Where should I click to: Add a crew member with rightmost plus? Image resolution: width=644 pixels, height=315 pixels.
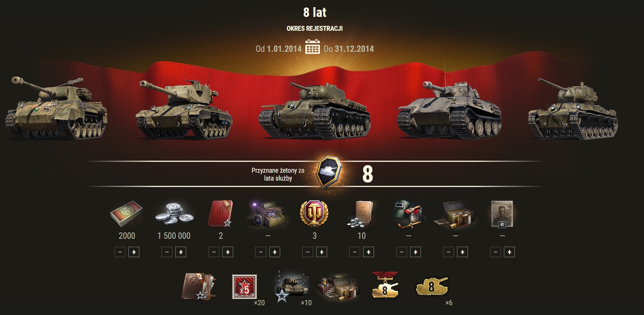click(x=510, y=252)
